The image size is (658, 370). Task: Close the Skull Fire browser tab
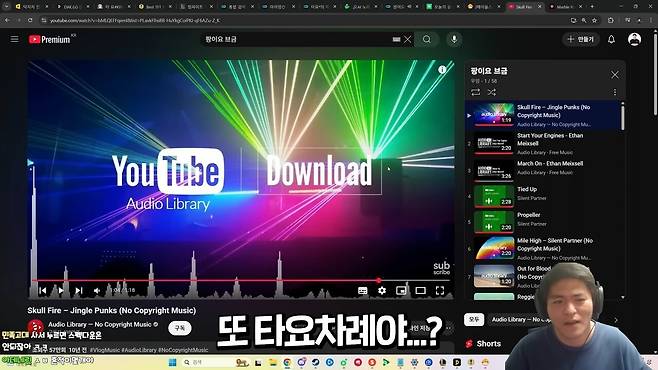click(540, 7)
